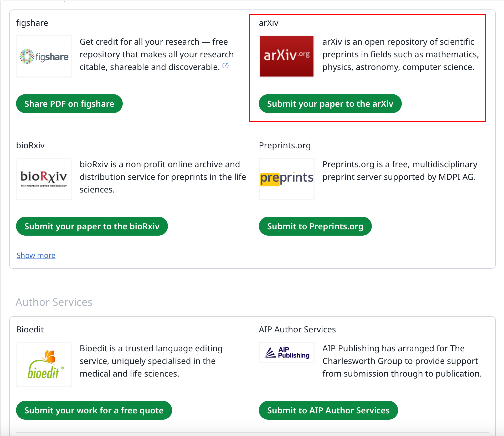This screenshot has height=436, width=504.
Task: Click the AIP Publishing logo
Action: (286, 352)
